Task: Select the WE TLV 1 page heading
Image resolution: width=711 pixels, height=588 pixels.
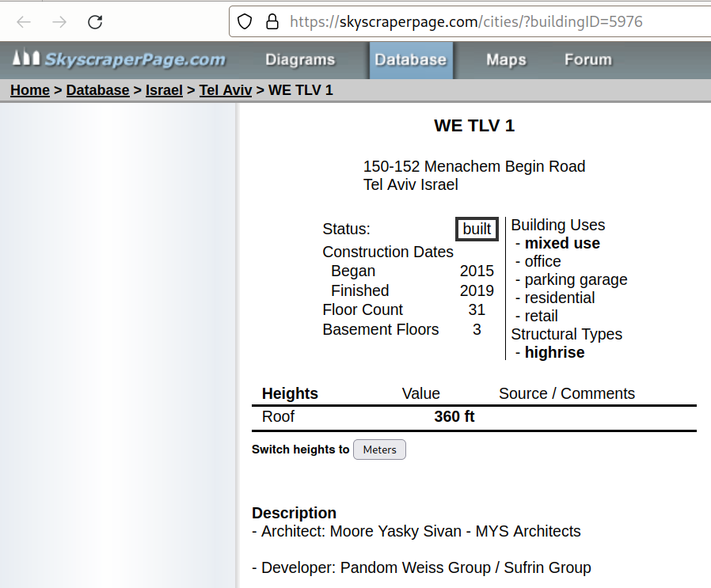Action: 474,126
